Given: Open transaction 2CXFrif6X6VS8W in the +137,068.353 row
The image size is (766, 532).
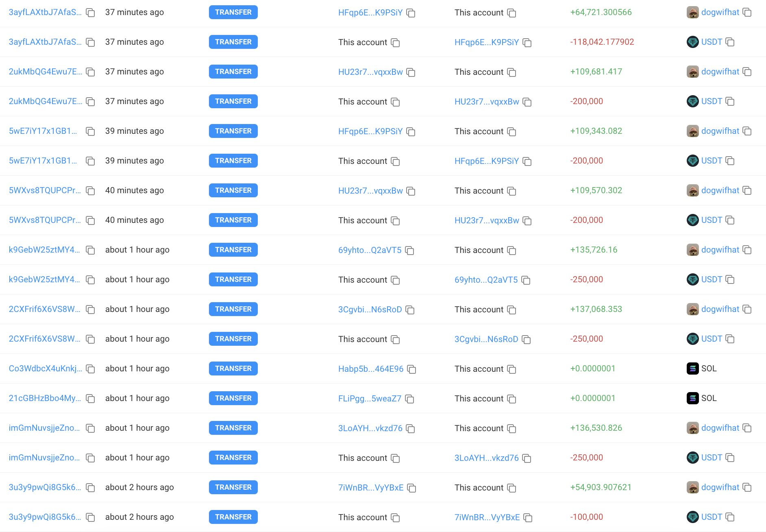Looking at the screenshot, I should 45,310.
